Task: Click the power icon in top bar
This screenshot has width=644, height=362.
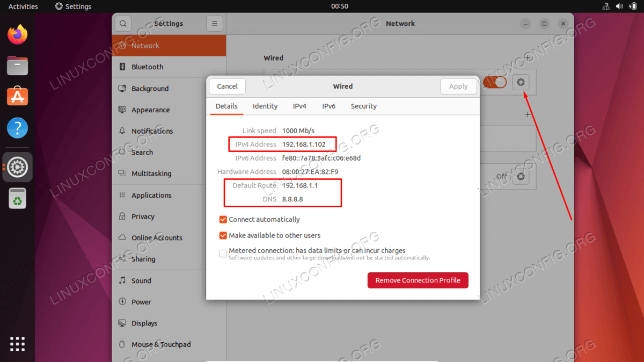Action: [x=633, y=6]
